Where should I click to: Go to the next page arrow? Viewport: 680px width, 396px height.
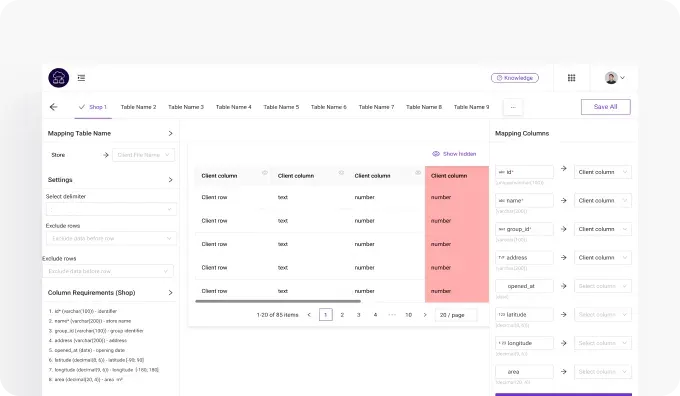(425, 315)
